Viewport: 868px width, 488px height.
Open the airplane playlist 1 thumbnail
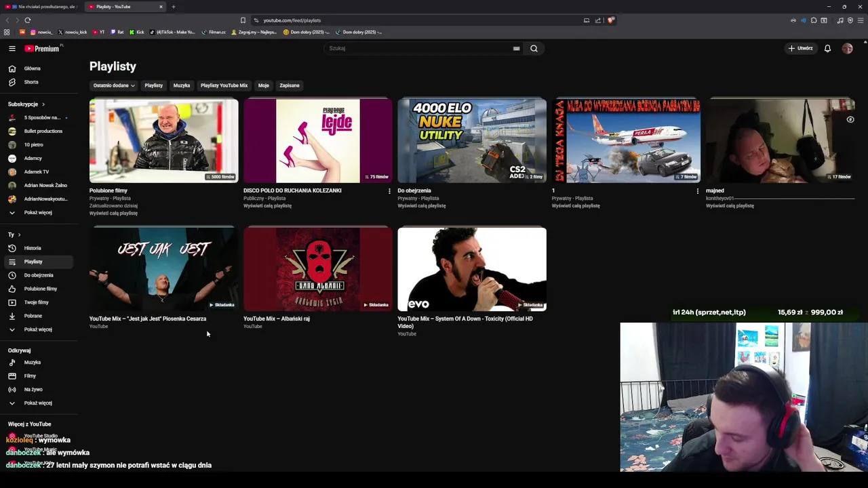[x=626, y=141]
